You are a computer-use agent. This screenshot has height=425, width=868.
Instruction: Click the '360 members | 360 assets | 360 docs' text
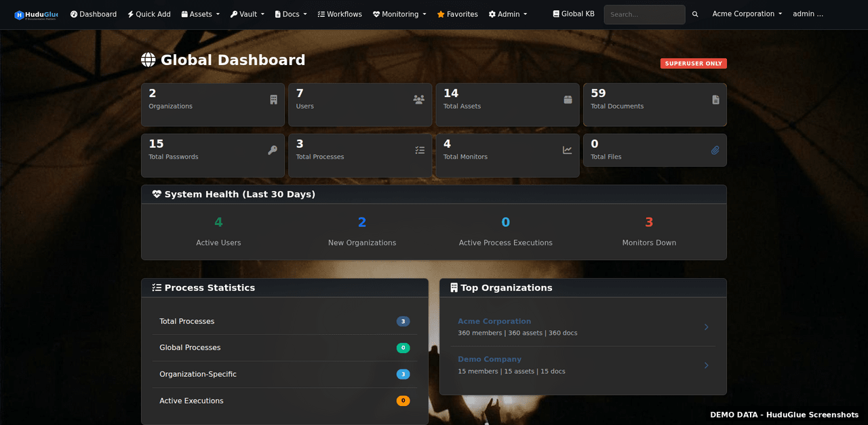(x=517, y=333)
